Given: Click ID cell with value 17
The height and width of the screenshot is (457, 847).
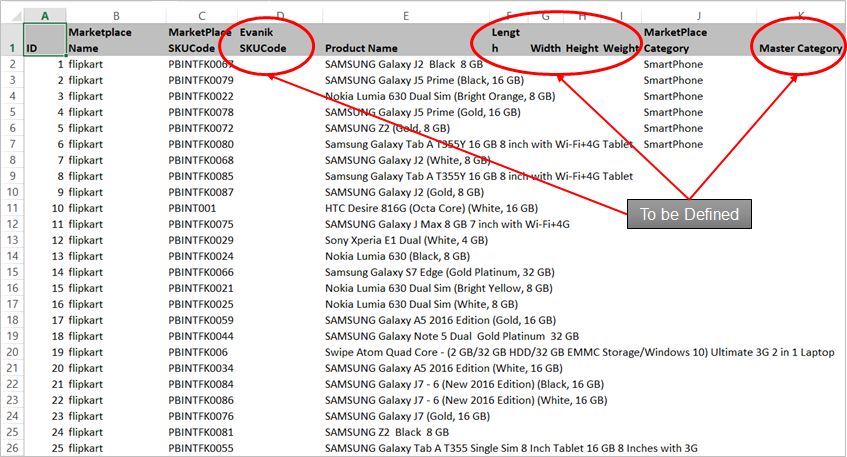Looking at the screenshot, I should [x=45, y=320].
